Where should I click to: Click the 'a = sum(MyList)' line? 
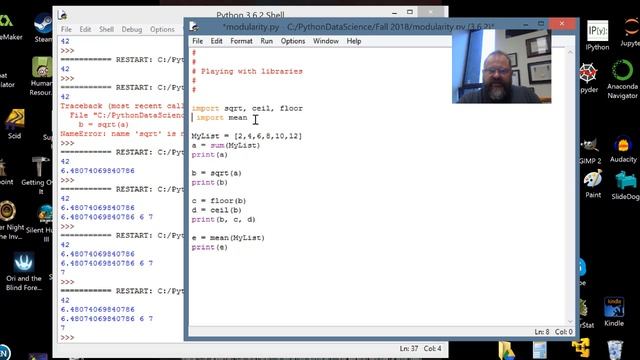pyautogui.click(x=226, y=146)
